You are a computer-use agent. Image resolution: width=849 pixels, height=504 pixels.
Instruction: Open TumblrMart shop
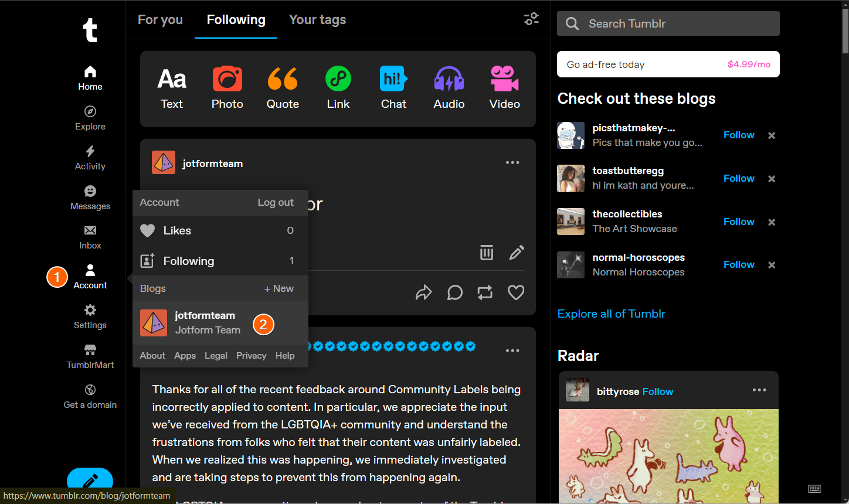coord(90,357)
